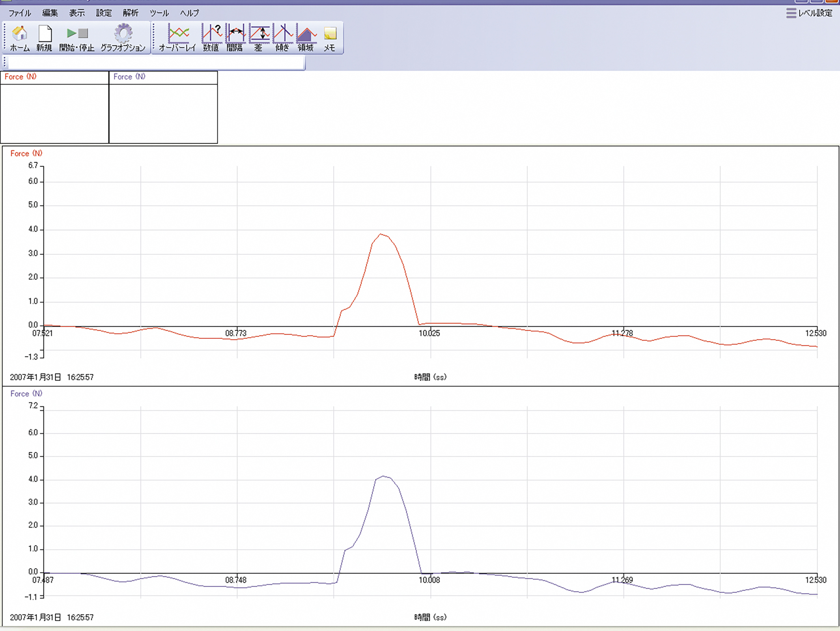Select the 領域 area tool
The width and height of the screenshot is (840, 631).
pos(306,38)
